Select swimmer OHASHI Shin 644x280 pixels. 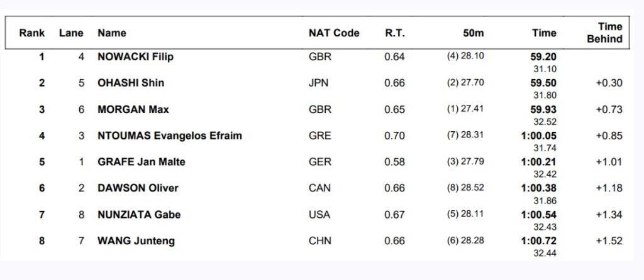point(131,83)
